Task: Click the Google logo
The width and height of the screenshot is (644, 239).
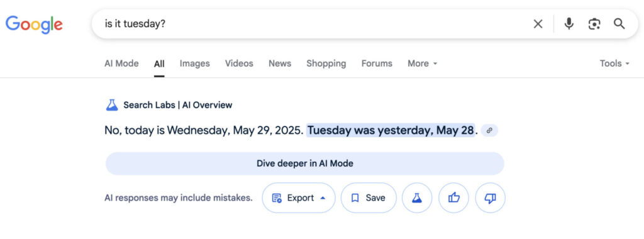Action: 34,25
